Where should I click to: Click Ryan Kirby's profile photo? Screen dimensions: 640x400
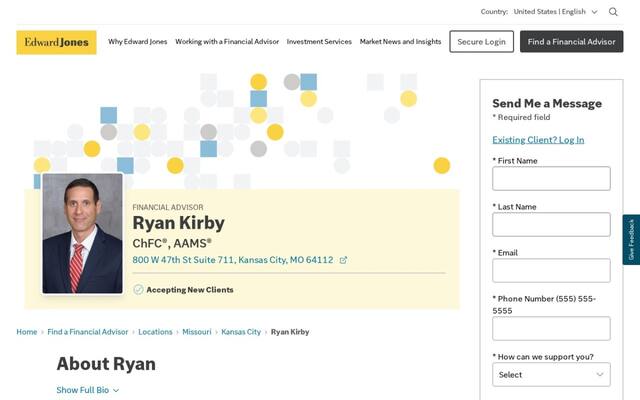click(x=82, y=233)
